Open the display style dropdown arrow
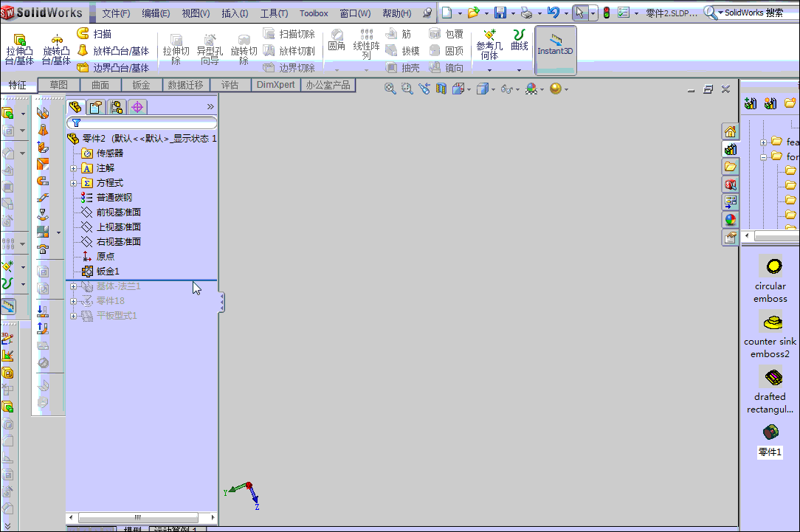800x532 pixels. [494, 90]
